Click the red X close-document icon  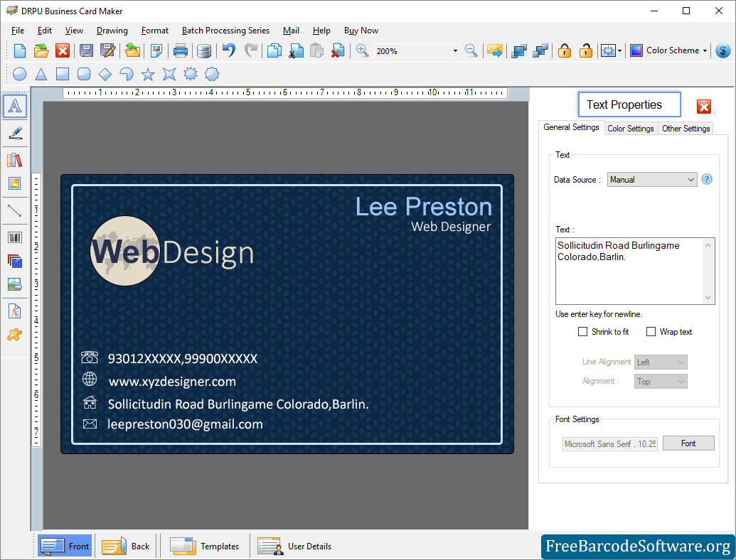click(63, 50)
